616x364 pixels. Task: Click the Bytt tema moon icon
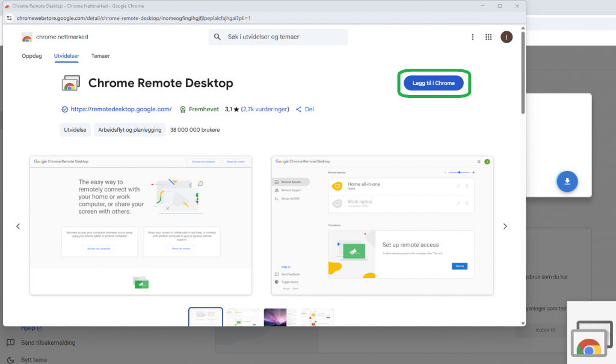pos(11,360)
